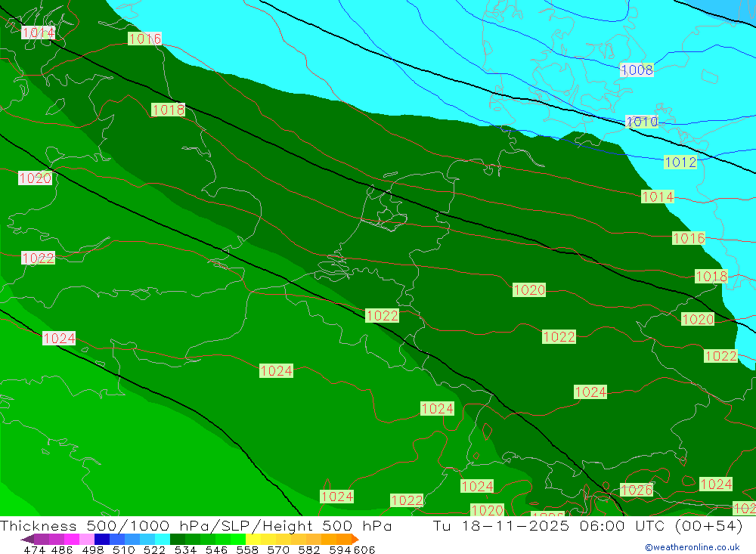Click the 1020 label with white background
756x554 pixels.
click(x=36, y=178)
